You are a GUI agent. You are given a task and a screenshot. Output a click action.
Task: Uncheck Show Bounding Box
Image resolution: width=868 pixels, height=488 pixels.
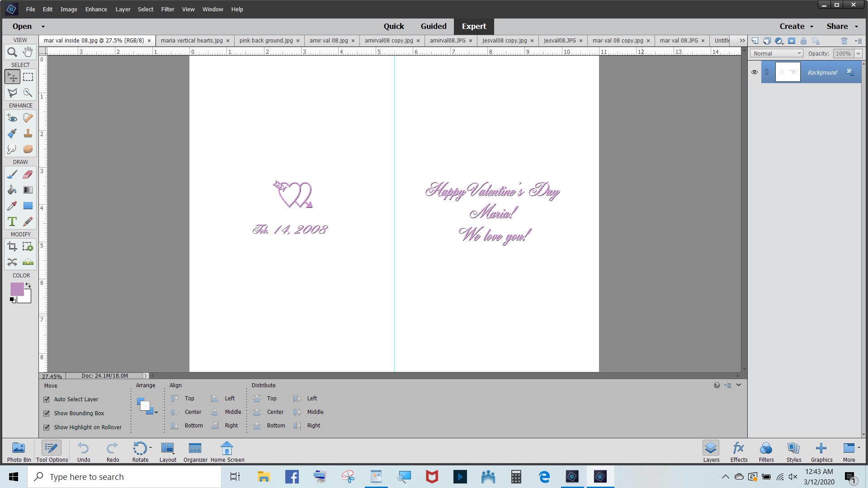(x=47, y=413)
